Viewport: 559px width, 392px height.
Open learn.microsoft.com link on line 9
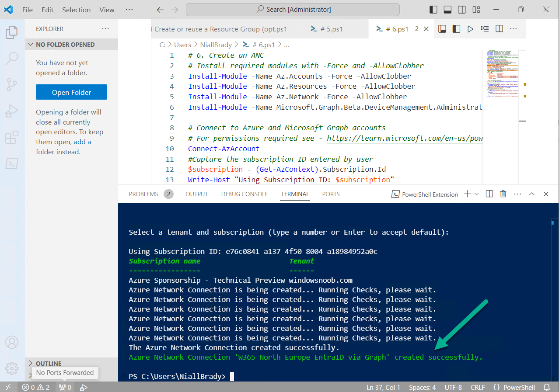pyautogui.click(x=405, y=138)
